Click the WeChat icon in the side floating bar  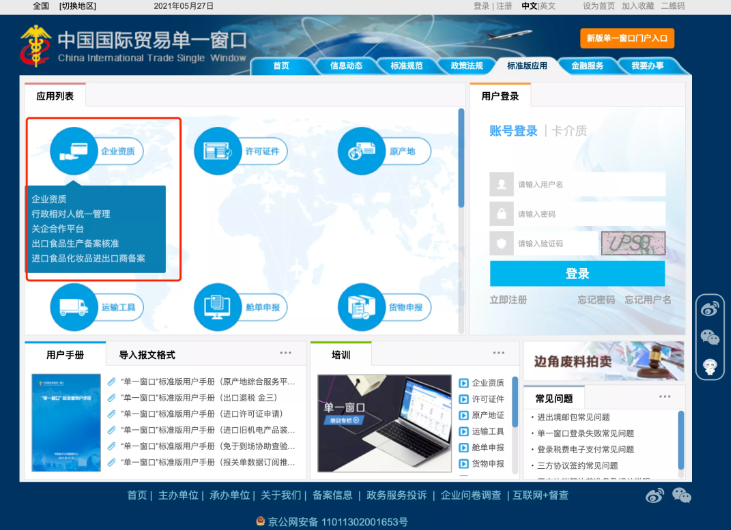coord(710,337)
